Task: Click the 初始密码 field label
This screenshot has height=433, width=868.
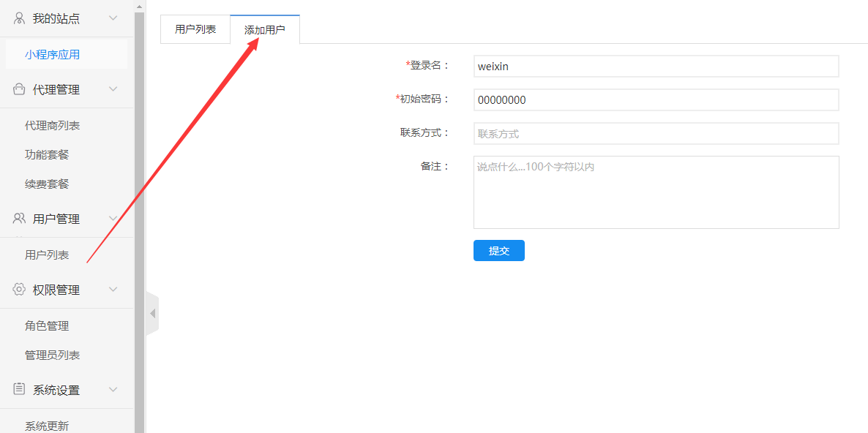Action: (422, 99)
